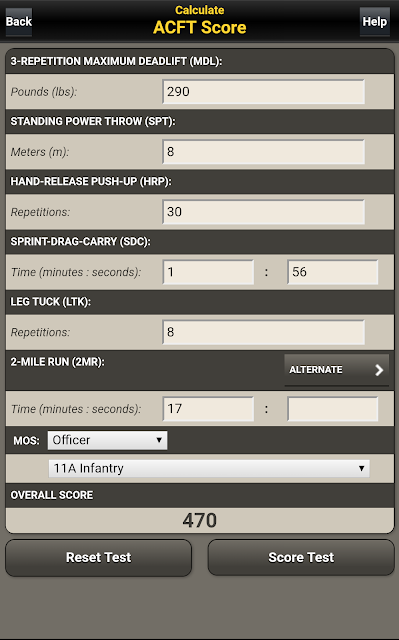Click the Sprint-Drag-Carry seconds field

332,272
